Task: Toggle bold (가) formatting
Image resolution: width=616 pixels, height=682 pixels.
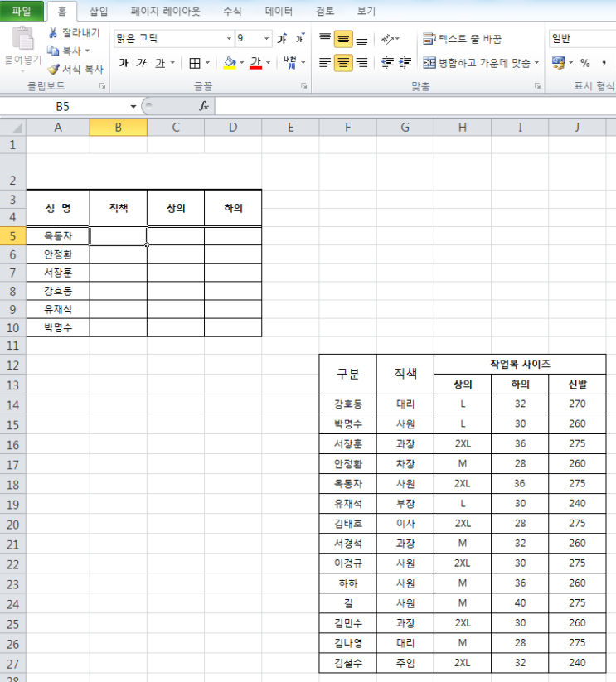Action: point(124,63)
